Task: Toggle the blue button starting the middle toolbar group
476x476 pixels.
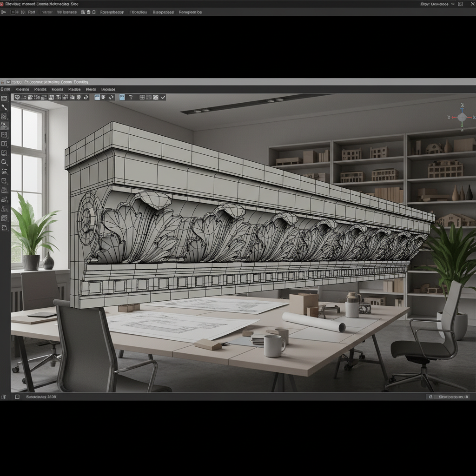Action: (97, 97)
